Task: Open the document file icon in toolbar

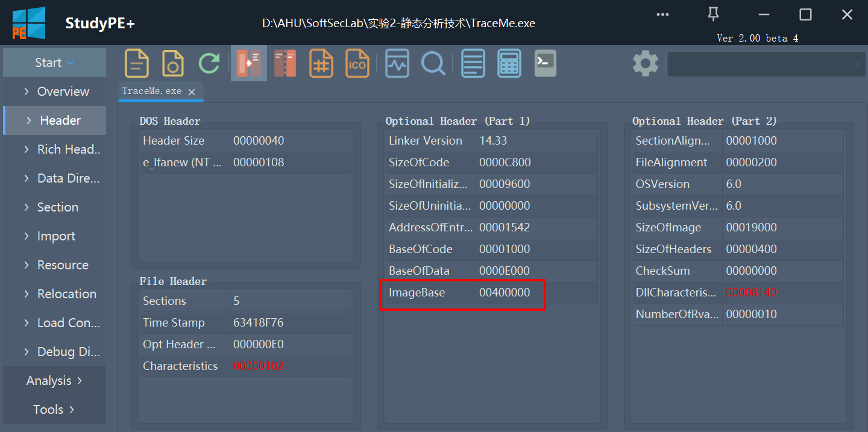Action: click(x=137, y=63)
